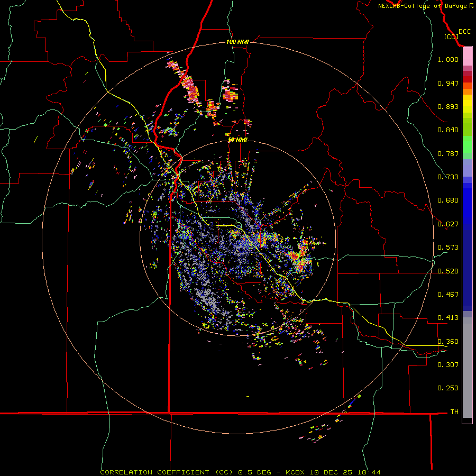Click the [CC] label above the color scale
Viewport: 476px width, 476px height.
point(451,36)
